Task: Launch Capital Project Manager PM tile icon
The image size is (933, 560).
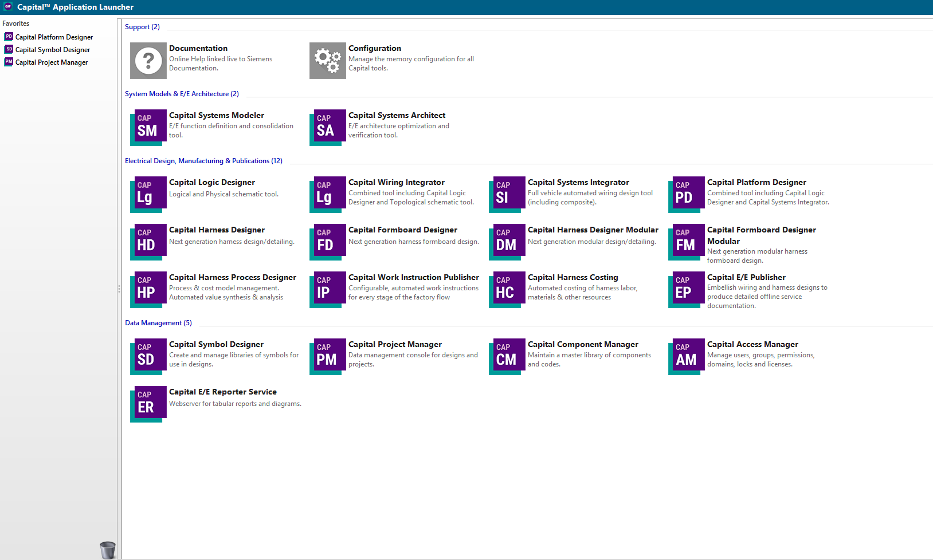Action: pyautogui.click(x=328, y=357)
